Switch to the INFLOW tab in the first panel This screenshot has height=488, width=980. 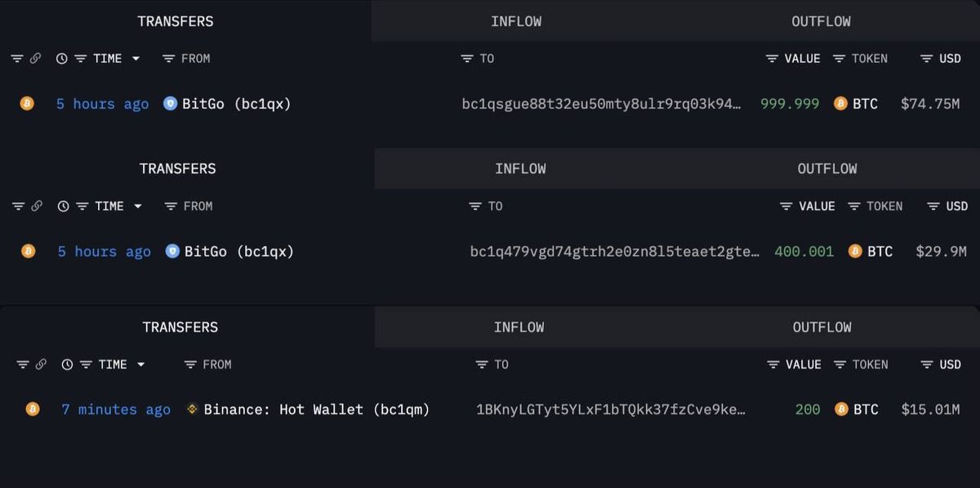516,21
